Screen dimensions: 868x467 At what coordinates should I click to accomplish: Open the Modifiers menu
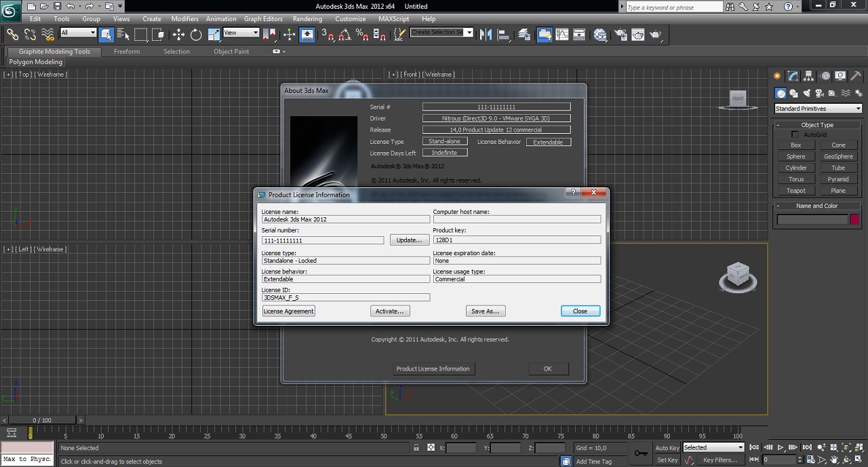pyautogui.click(x=184, y=19)
